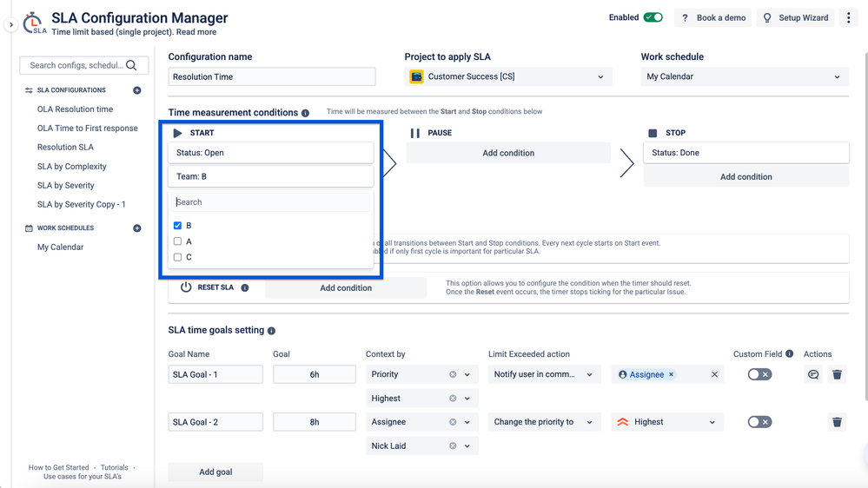Expand the collapsed sidebar arrow

pos(11,25)
